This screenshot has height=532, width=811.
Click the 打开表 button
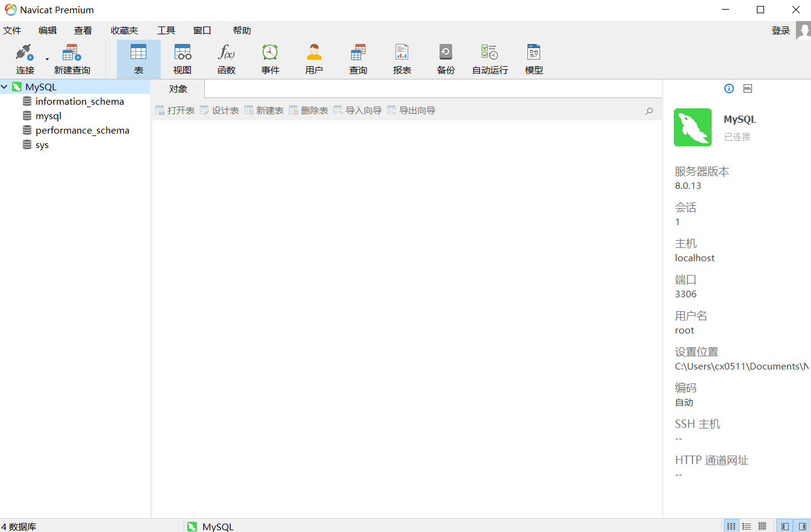coord(175,110)
